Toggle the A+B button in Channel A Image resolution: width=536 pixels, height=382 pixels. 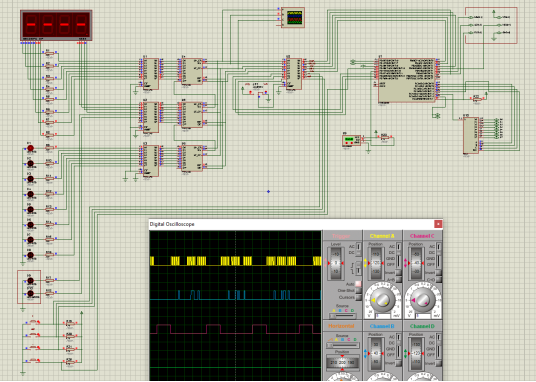click(x=398, y=280)
